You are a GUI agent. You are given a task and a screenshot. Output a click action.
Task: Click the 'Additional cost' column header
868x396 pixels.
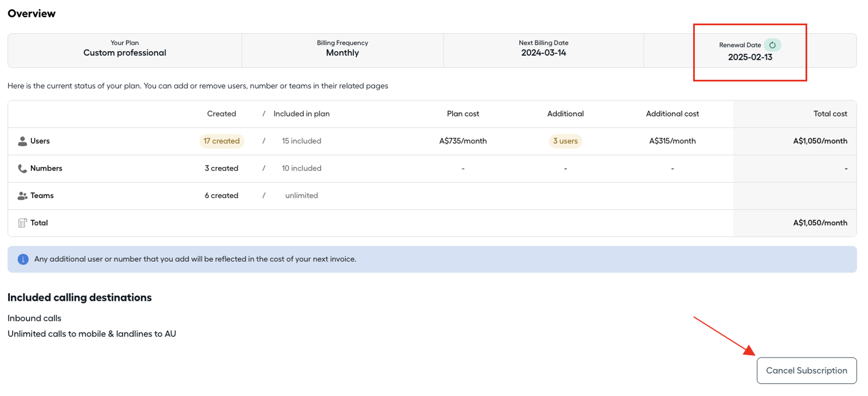click(x=672, y=114)
